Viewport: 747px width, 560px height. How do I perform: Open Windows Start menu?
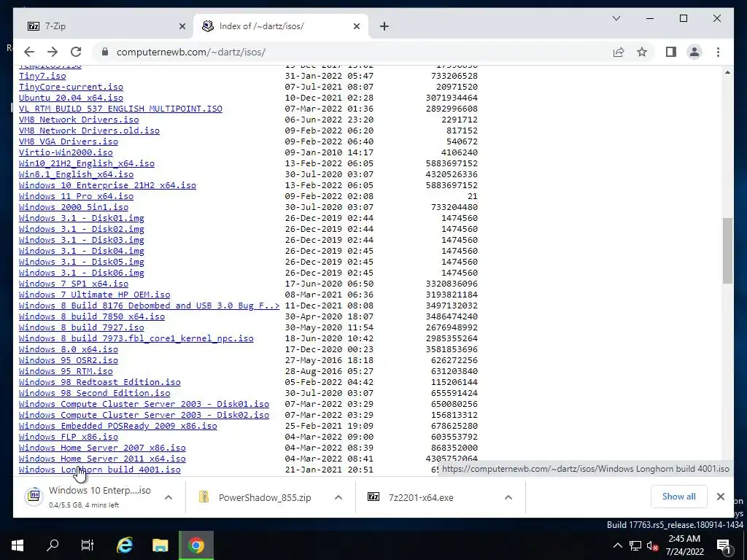tap(18, 545)
